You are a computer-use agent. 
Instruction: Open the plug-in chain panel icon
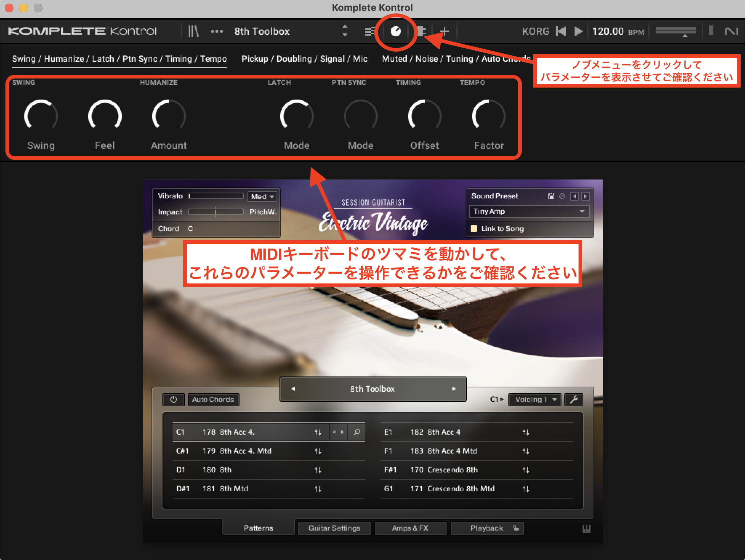(421, 31)
